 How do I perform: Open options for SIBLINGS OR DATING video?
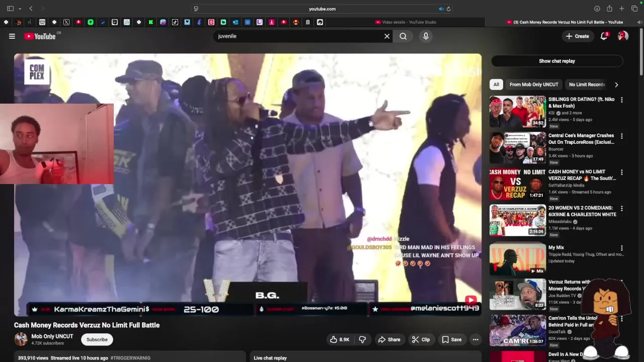point(622,100)
